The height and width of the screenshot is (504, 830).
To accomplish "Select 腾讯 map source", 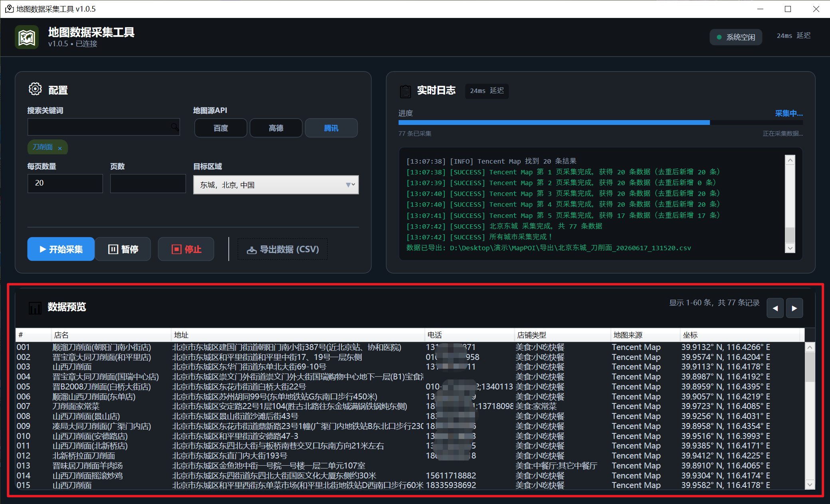I will 331,128.
